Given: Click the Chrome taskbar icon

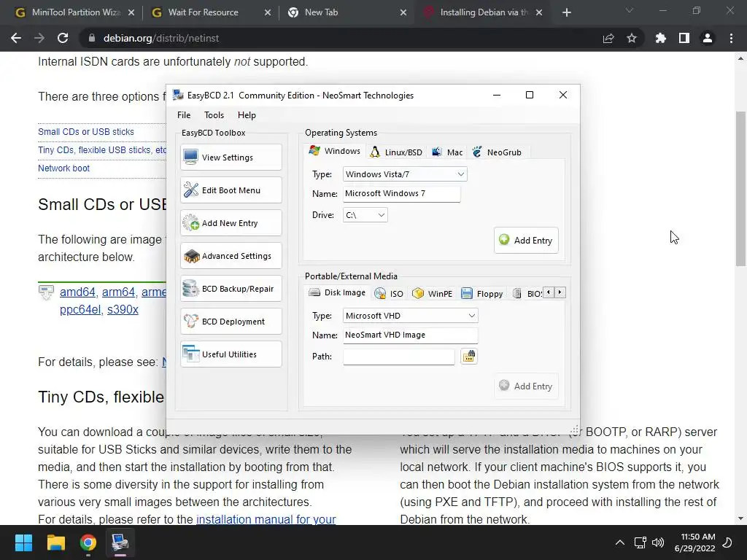Looking at the screenshot, I should (x=88, y=542).
